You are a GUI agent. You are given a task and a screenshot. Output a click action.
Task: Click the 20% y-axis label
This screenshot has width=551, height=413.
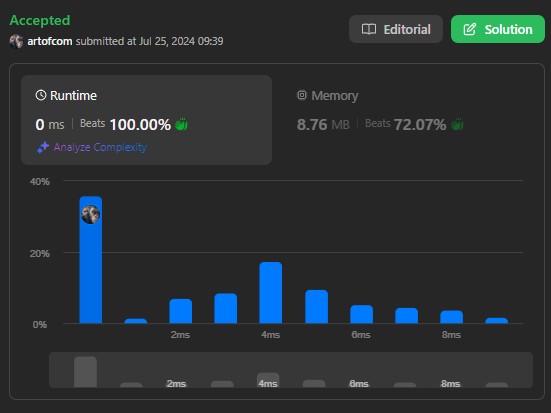pyautogui.click(x=40, y=254)
